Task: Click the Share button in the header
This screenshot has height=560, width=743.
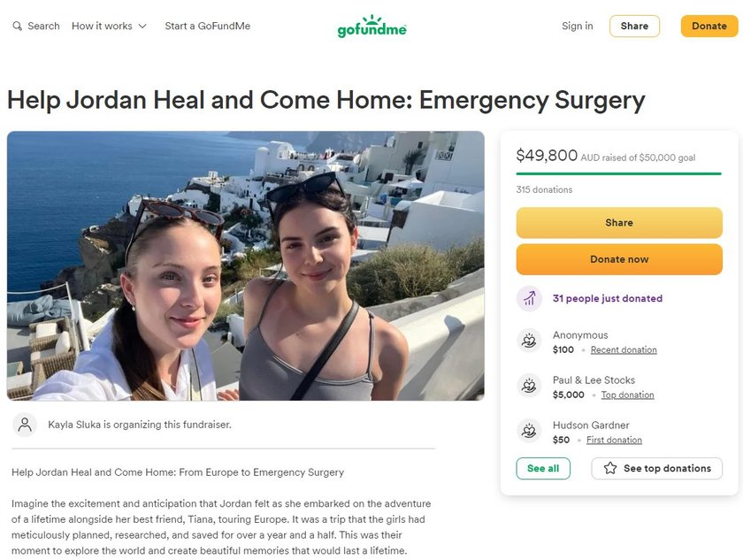Action: tap(634, 26)
